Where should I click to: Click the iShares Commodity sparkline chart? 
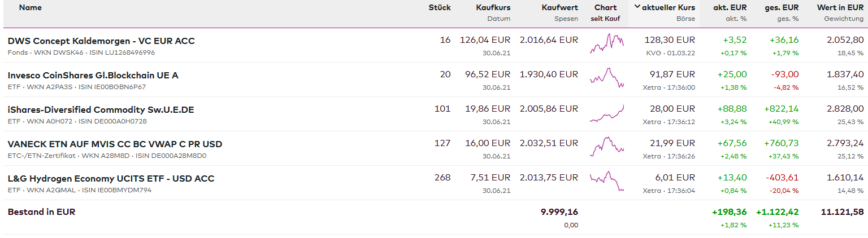point(606,113)
